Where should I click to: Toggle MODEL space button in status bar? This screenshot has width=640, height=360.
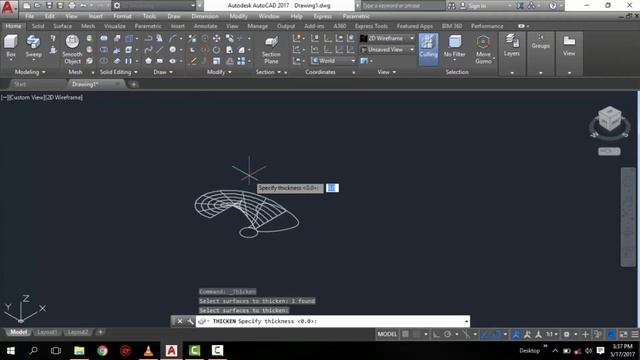click(x=387, y=334)
